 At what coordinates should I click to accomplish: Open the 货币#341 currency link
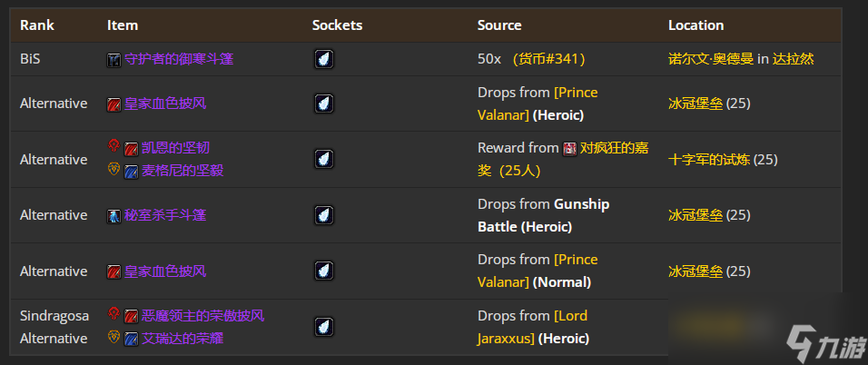548,59
